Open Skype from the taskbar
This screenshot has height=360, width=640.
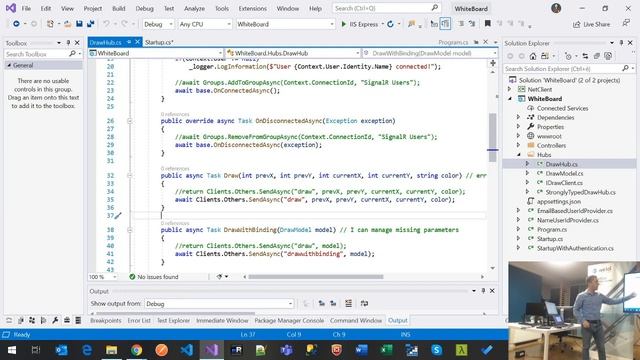pos(436,350)
